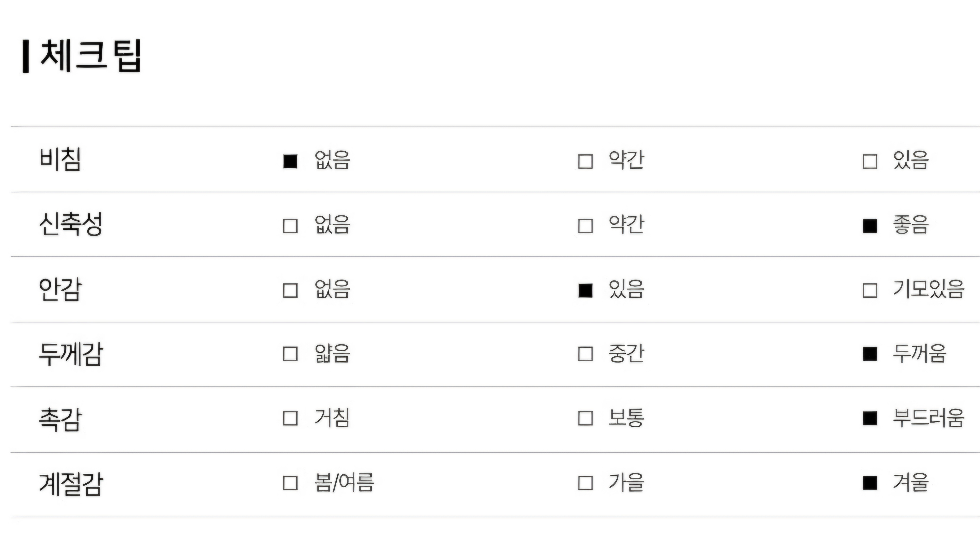The width and height of the screenshot is (980, 560).
Task: Check the 얇음 thickness checkbox
Action: coord(290,354)
